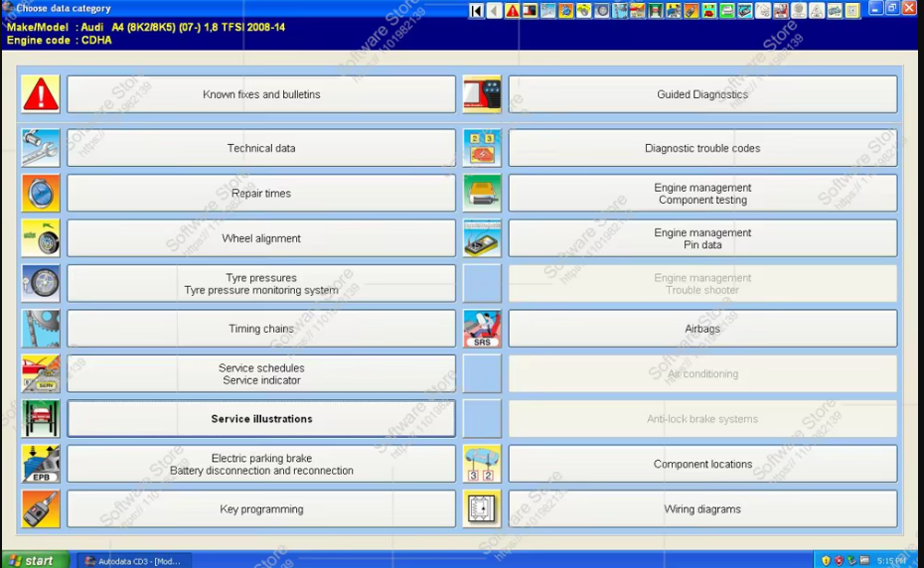Screen dimensions: 924x568
Task: Click the car lift icon in top toolbar
Action: click(656, 11)
